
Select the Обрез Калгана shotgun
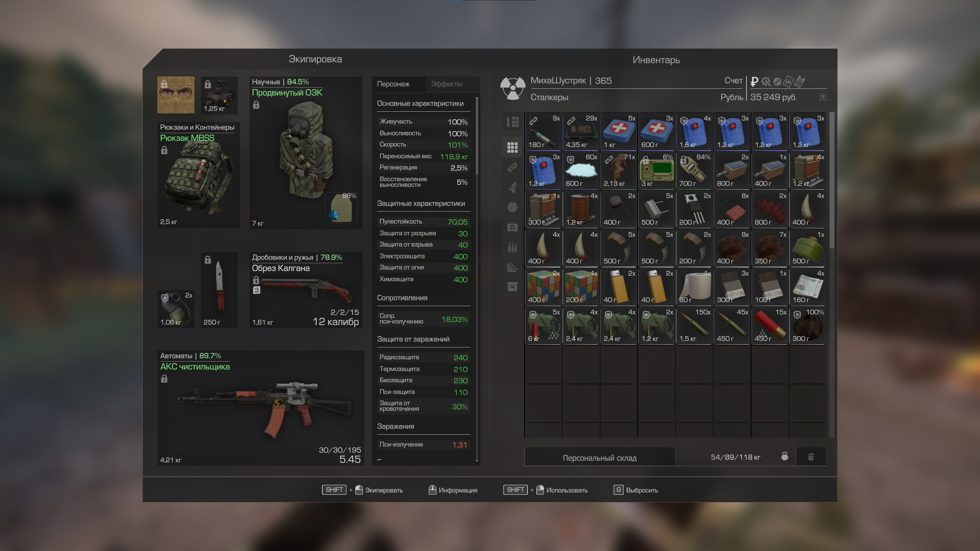[x=306, y=290]
